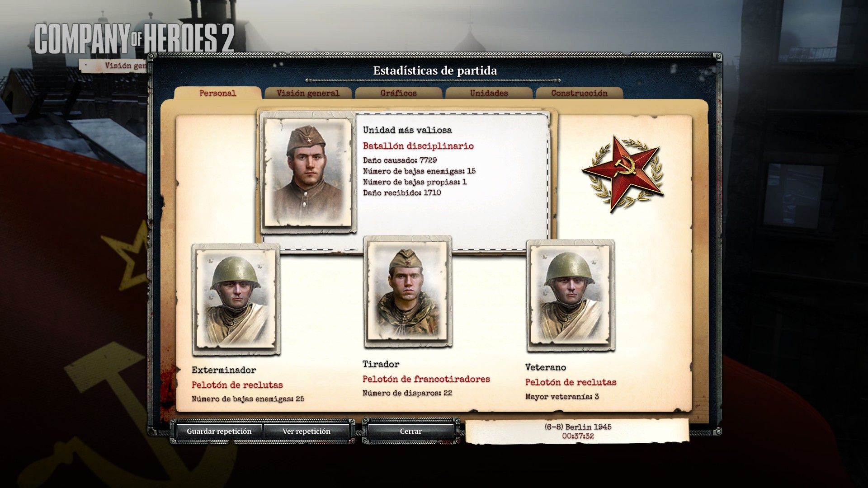Select the Tirador sniper portrait
The image size is (868, 488).
pyautogui.click(x=408, y=291)
